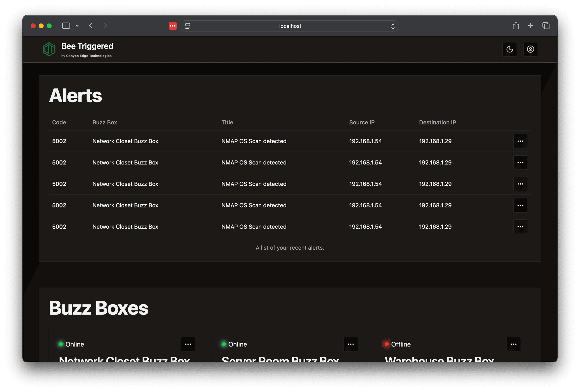Click the 'A list of your recent alerts.' caption
Screen dimensions: 580x392
coord(290,248)
